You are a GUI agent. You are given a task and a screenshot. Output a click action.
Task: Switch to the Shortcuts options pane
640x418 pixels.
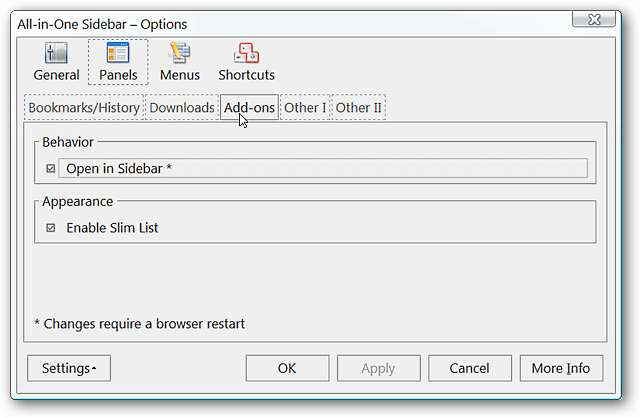pos(246,62)
